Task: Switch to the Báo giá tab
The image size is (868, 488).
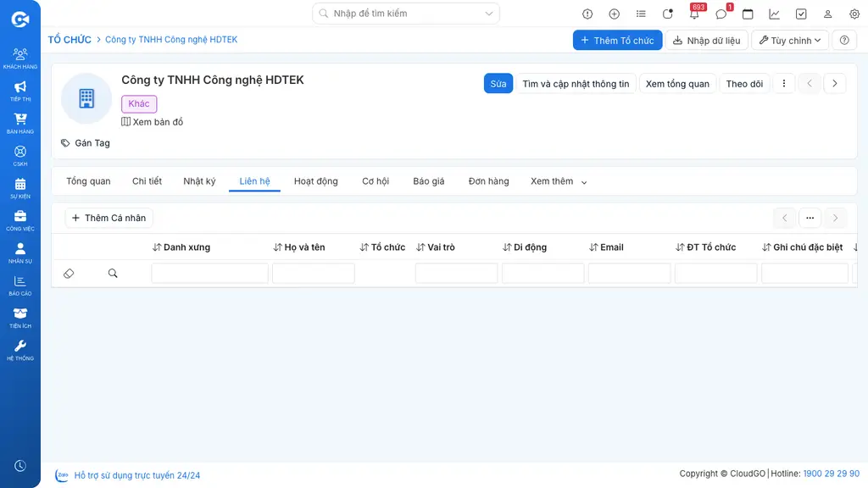Action: tap(428, 181)
